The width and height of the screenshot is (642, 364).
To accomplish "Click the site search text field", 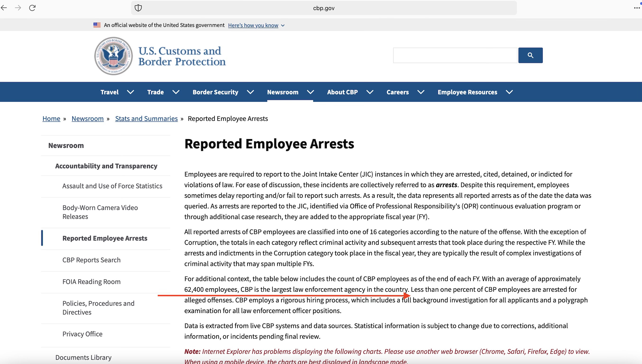I will click(x=455, y=55).
